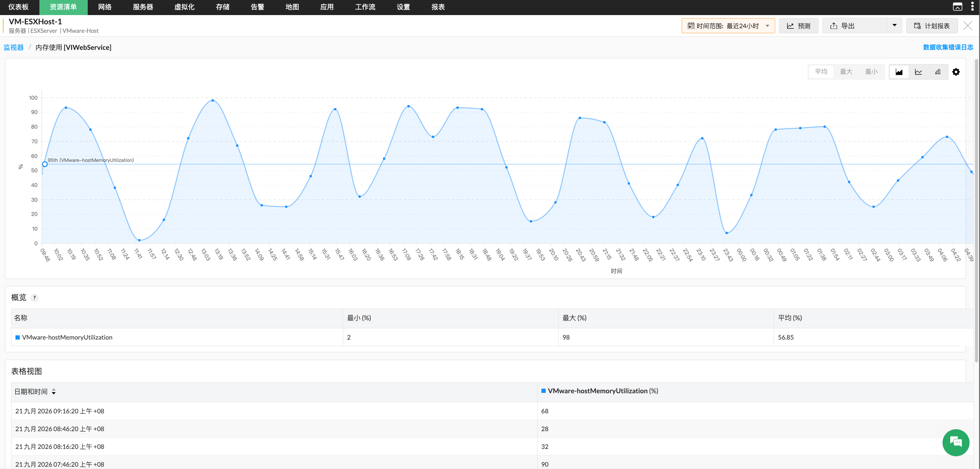
Task: Click the 56.85 average value
Action: pos(786,337)
